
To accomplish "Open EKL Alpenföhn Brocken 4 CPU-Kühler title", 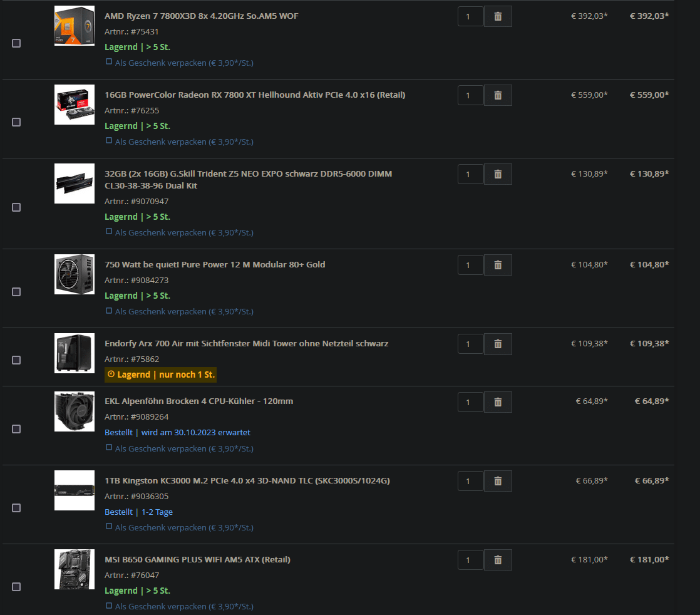I will pyautogui.click(x=198, y=401).
